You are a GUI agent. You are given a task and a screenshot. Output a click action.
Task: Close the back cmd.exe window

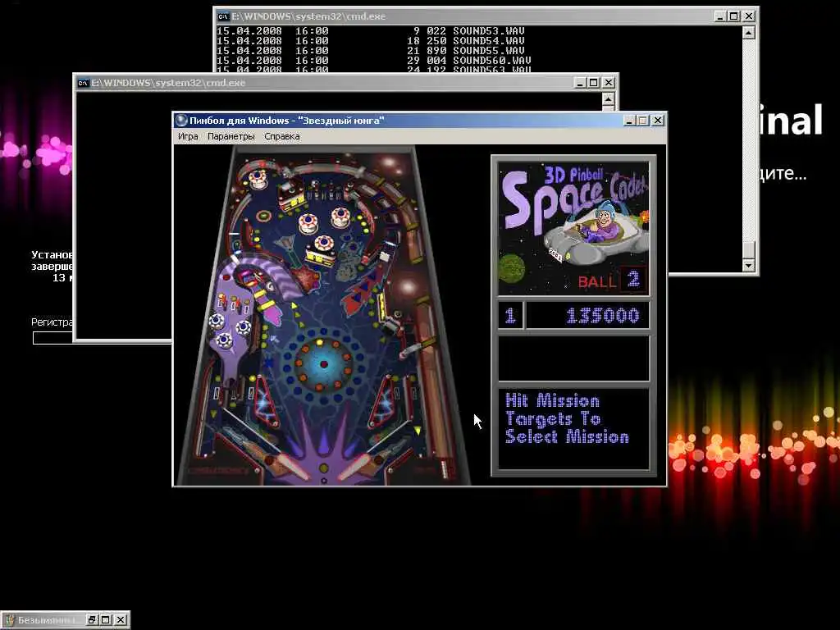pos(749,16)
